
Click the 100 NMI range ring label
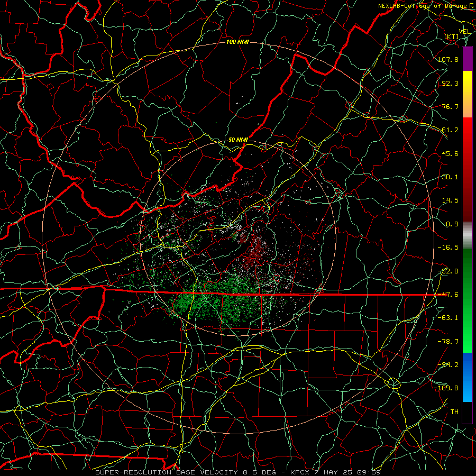(237, 42)
